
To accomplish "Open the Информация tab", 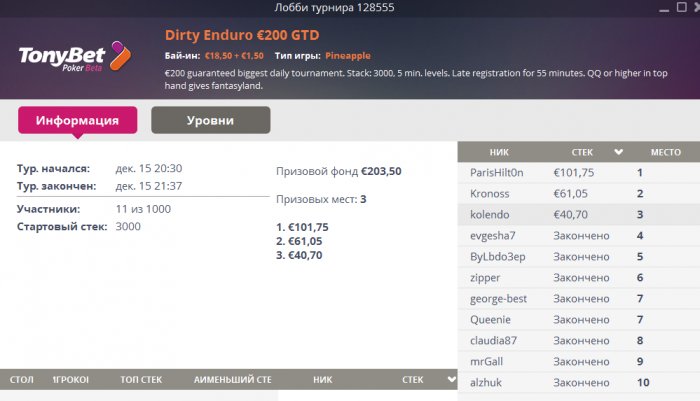I will 78,120.
